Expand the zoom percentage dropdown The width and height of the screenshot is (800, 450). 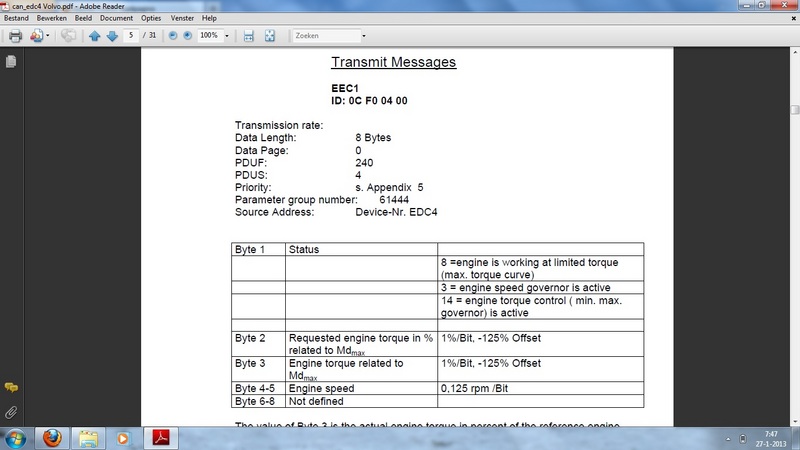tap(228, 35)
